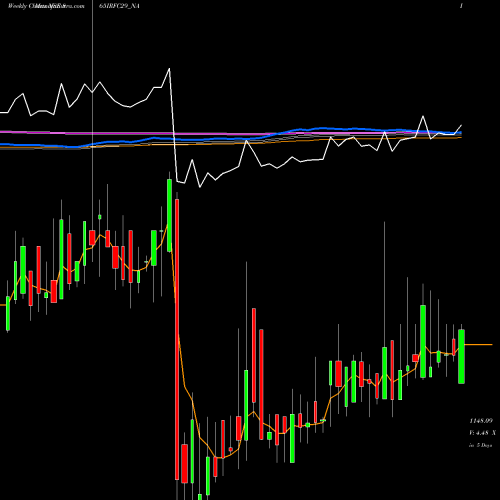The image size is (500, 500).
Task: Click the 651RFC29_NA symbol label
Action: [119, 6]
